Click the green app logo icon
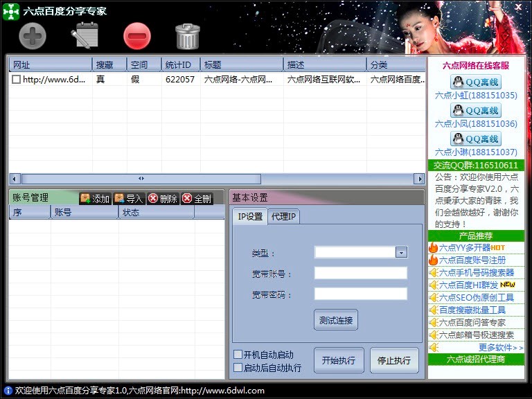 coord(11,11)
